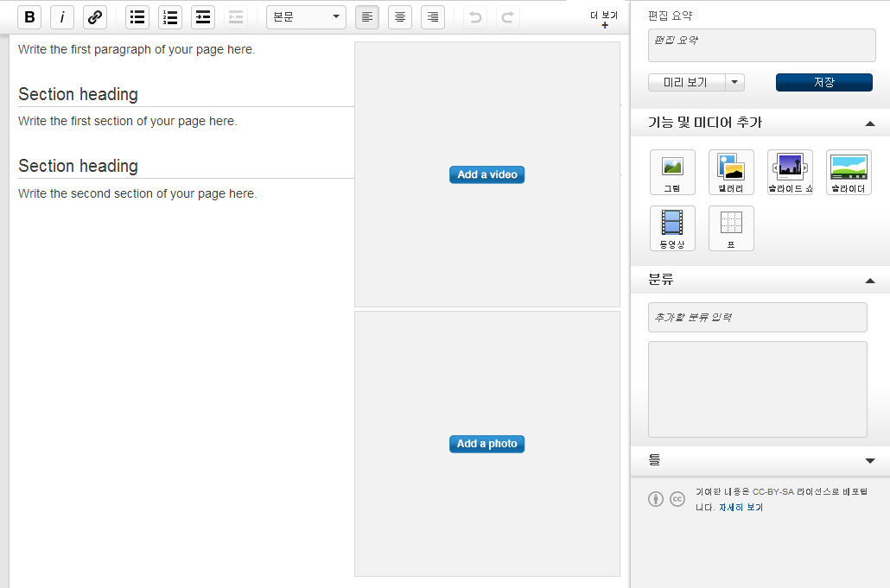Apply bulleted list formatting

point(137,17)
